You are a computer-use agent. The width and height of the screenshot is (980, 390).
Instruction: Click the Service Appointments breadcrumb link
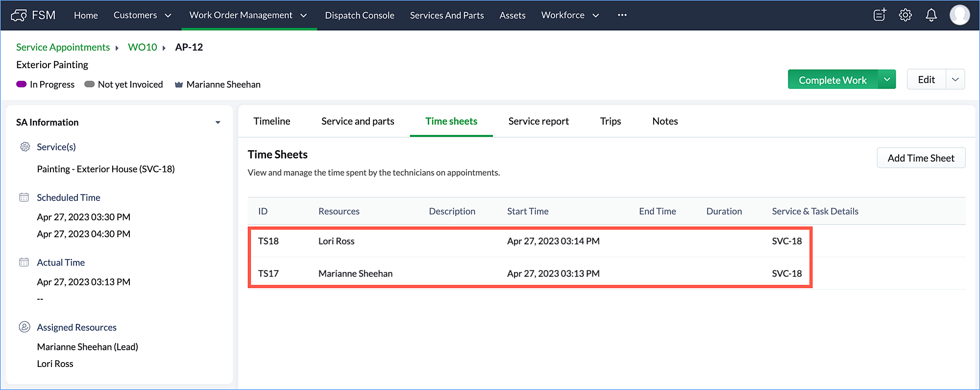[x=63, y=47]
